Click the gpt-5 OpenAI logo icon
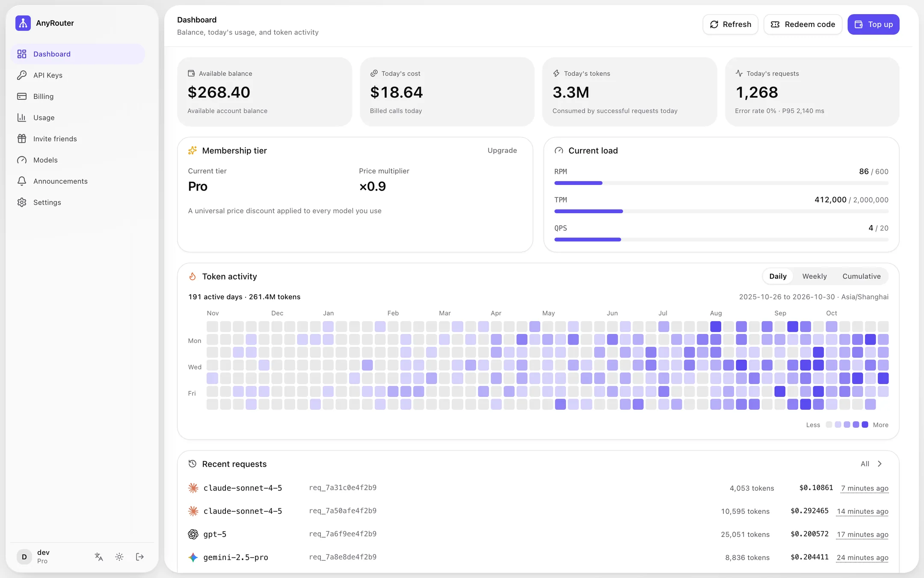Viewport: 924px width, 578px height. pyautogui.click(x=193, y=534)
